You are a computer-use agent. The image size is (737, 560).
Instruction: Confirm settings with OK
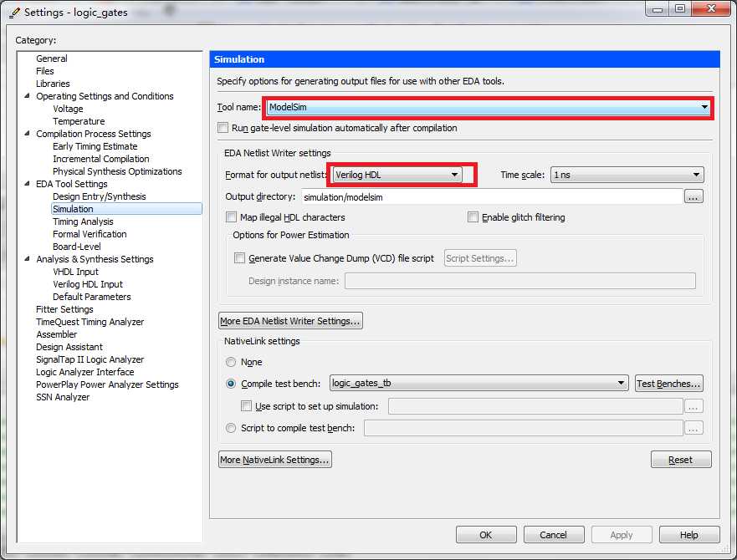tap(486, 535)
